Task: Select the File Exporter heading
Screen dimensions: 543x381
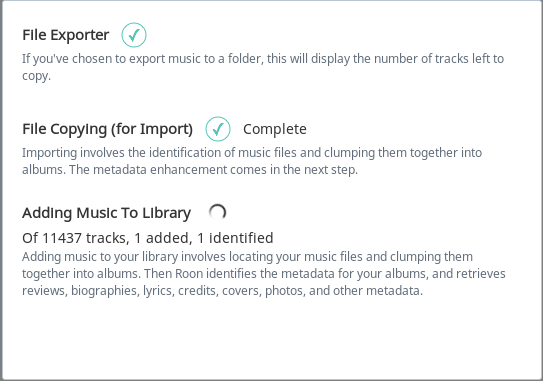Action: [x=65, y=35]
